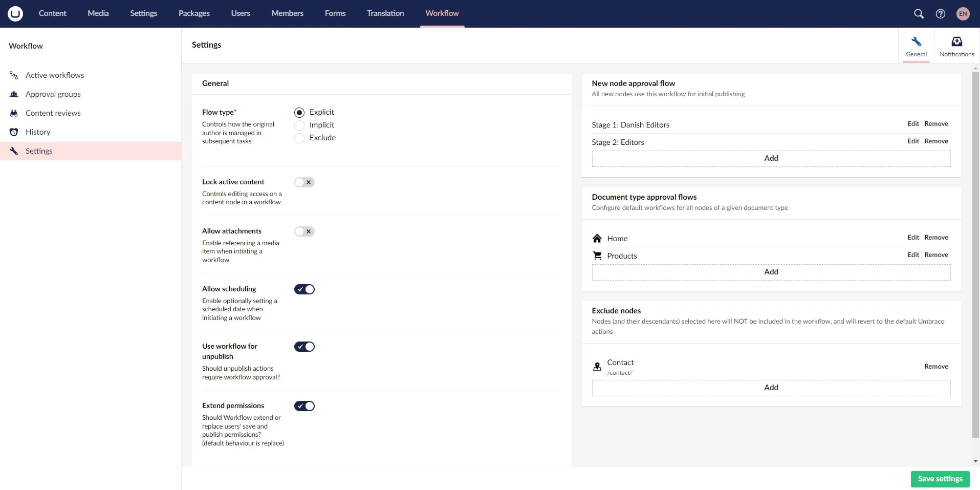The width and height of the screenshot is (980, 490).
Task: Disable the Allow scheduling toggle
Action: [x=304, y=289]
